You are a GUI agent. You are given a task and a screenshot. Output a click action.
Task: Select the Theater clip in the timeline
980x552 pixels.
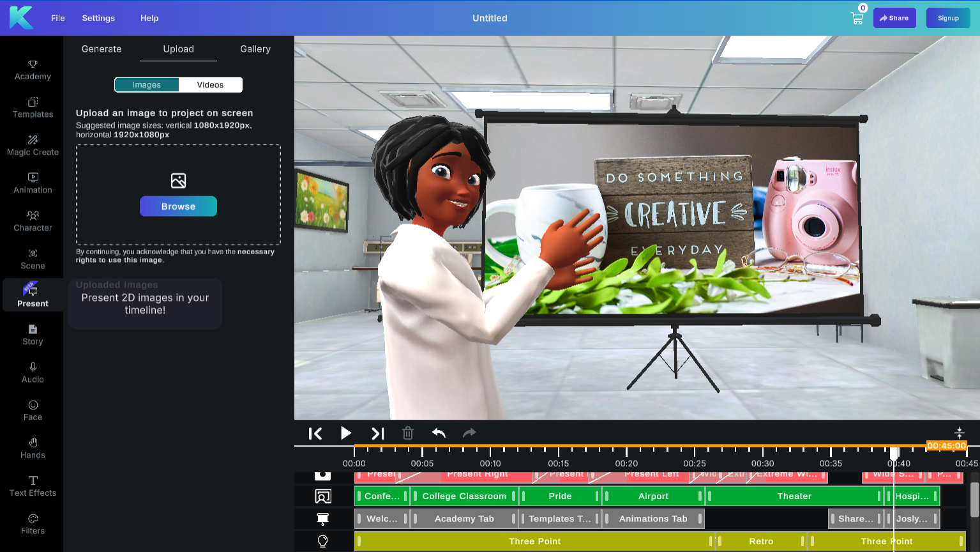coord(794,496)
